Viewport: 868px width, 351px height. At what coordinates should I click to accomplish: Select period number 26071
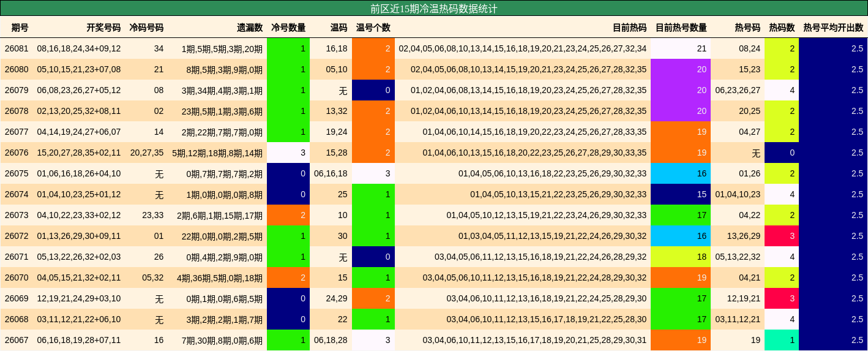point(17,257)
